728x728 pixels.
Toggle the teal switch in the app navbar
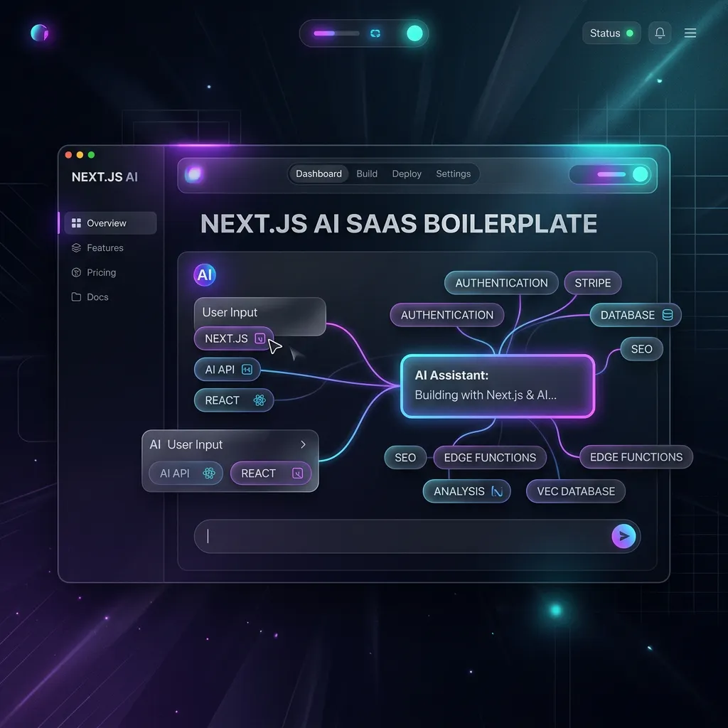(641, 175)
